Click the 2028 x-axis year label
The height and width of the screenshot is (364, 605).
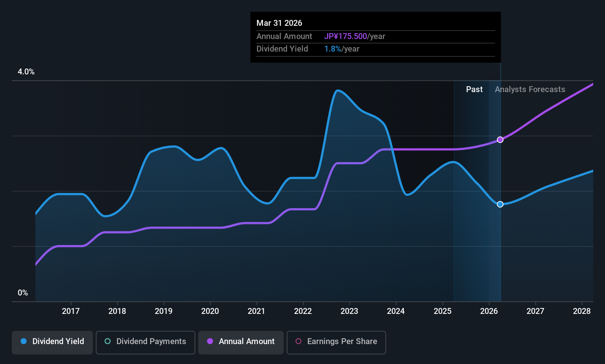(x=582, y=311)
